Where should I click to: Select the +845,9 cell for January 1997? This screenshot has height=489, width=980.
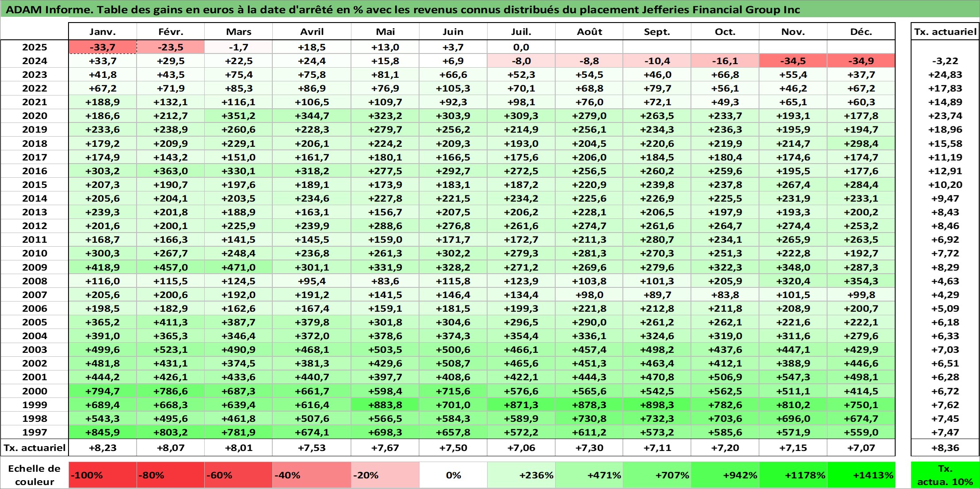(103, 432)
